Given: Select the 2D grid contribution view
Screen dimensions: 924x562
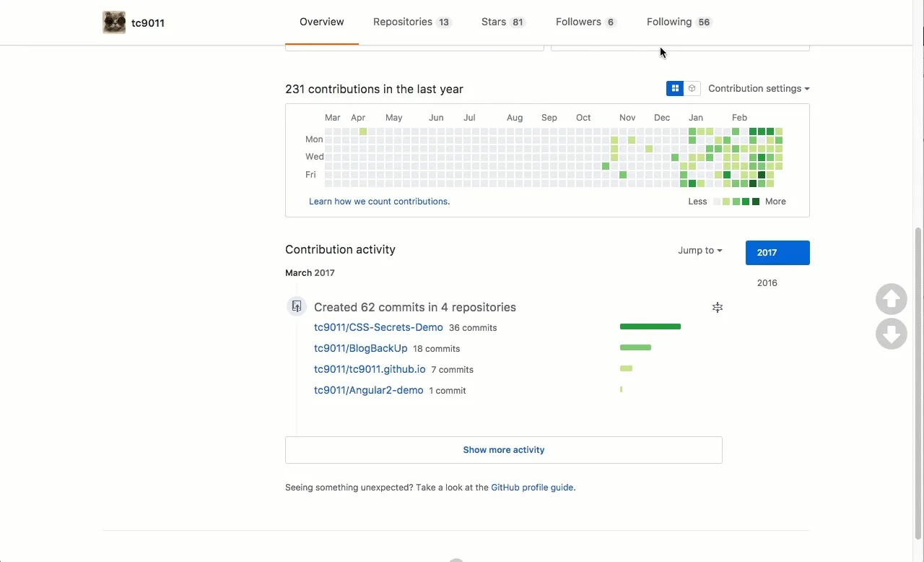Looking at the screenshot, I should (675, 88).
